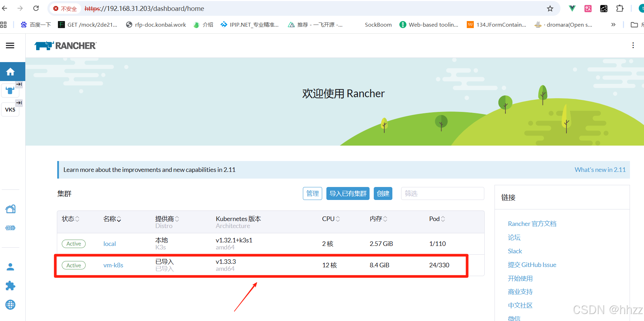Open Global Settings globe icon

click(11, 305)
